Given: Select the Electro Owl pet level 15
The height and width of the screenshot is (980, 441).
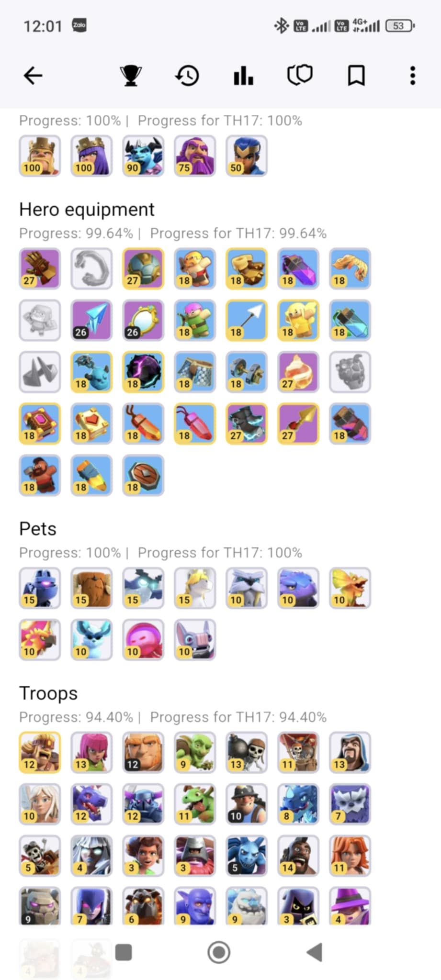Looking at the screenshot, I should [143, 588].
